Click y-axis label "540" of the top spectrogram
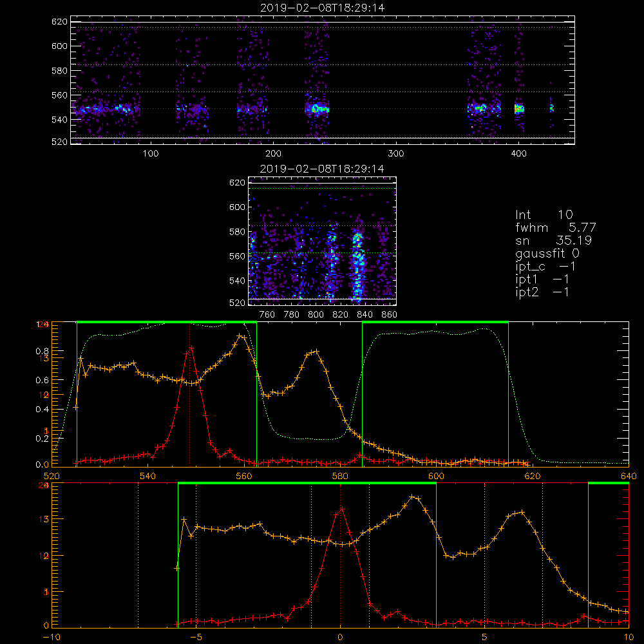The image size is (644, 644). click(59, 120)
